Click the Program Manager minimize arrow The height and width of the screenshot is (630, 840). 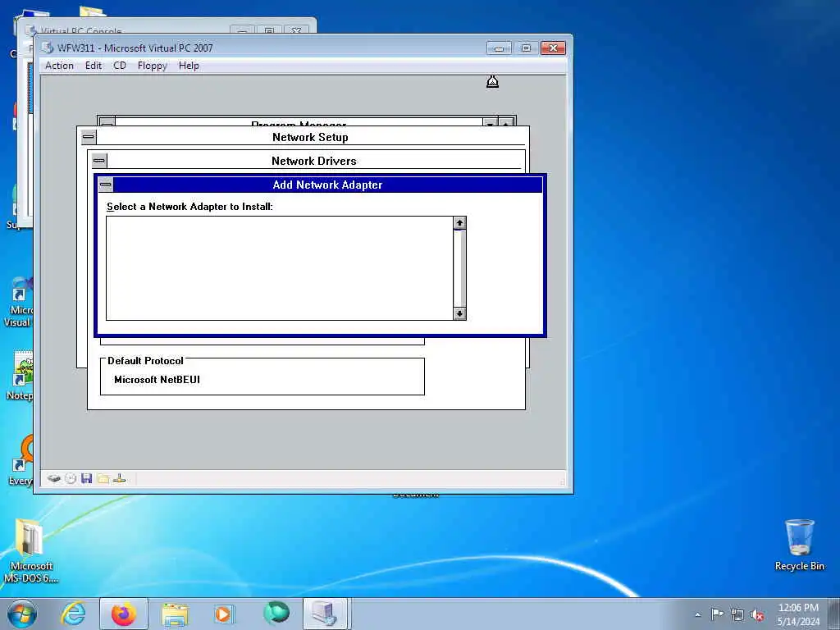tap(490, 123)
